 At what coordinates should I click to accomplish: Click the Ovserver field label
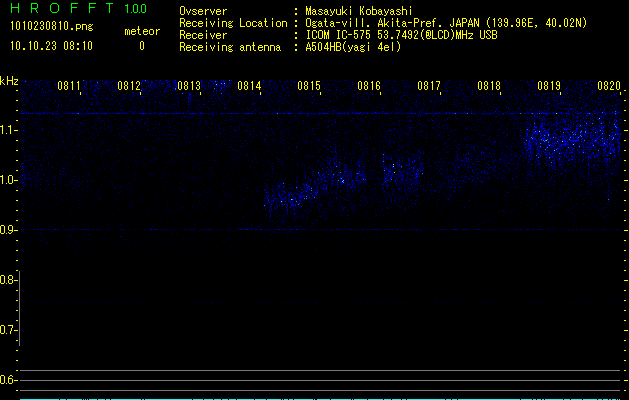203,11
